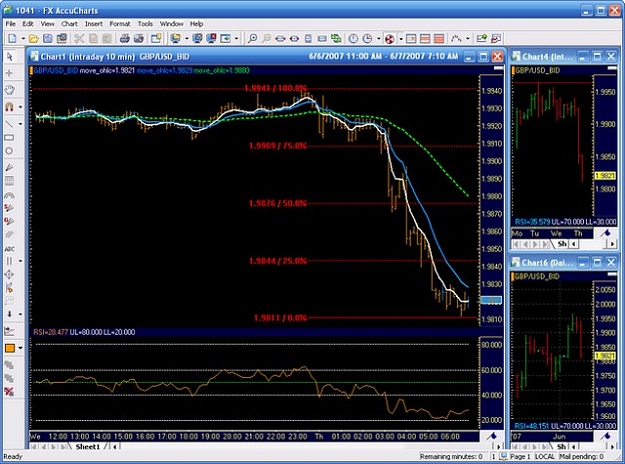
Task: Open dropdown next to the magnet tool
Action: point(20,107)
